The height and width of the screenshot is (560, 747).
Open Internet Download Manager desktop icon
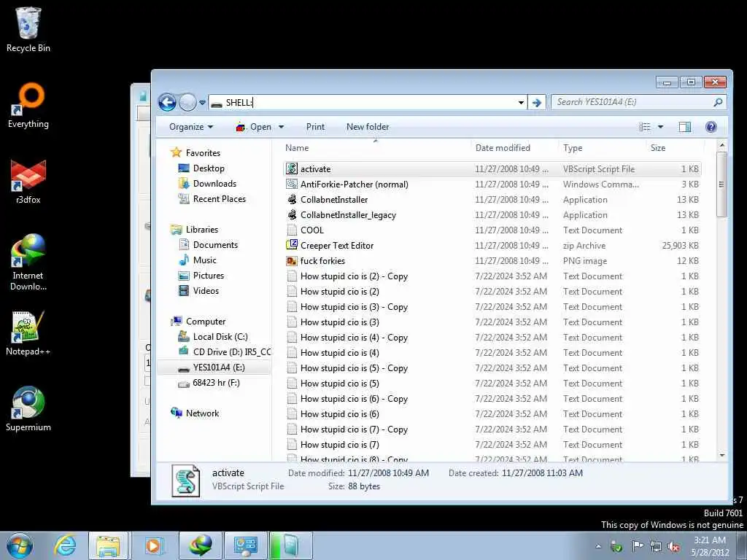pos(28,262)
